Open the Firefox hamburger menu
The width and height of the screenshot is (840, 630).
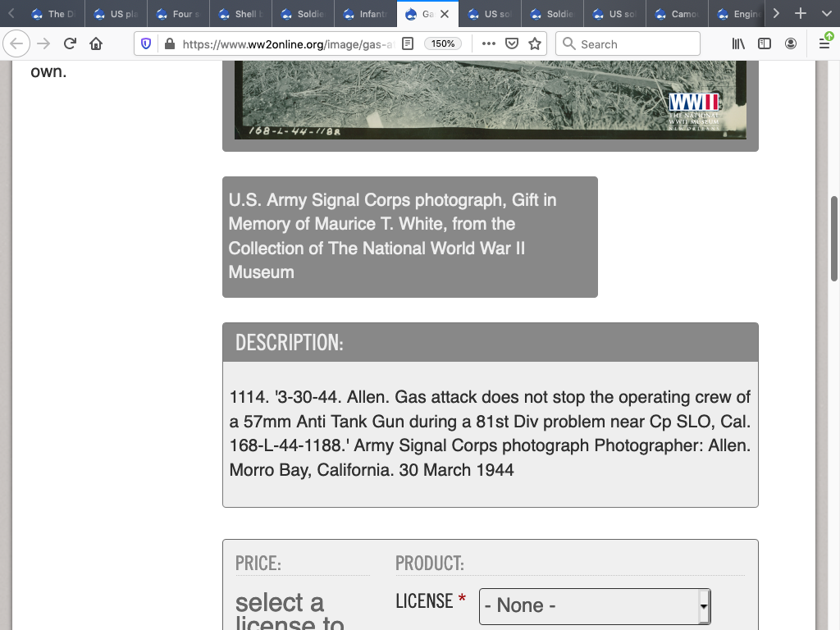point(824,43)
